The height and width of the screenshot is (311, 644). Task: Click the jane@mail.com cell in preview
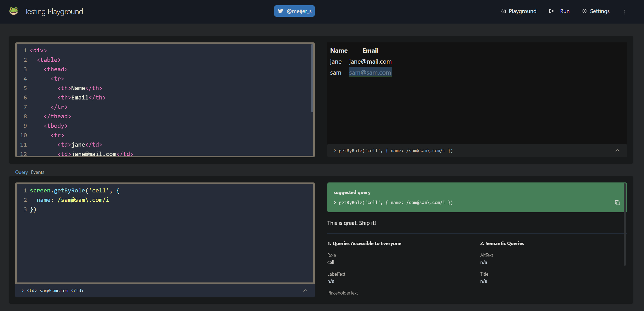click(x=370, y=62)
